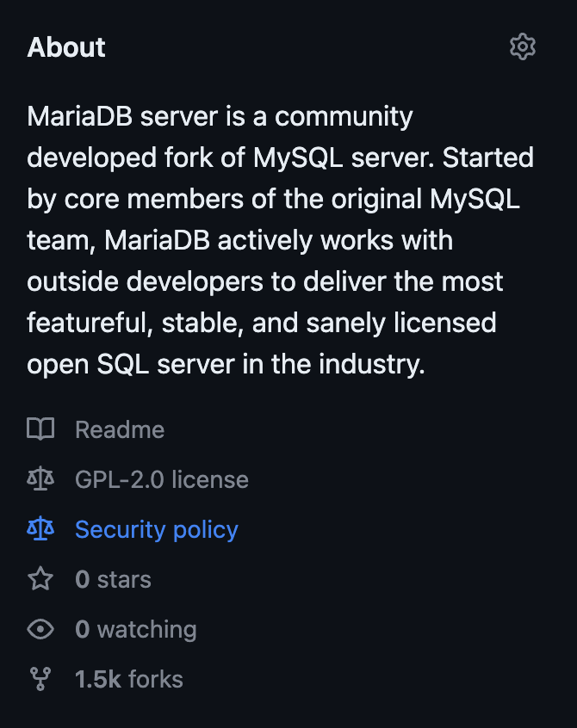Open repository About settings gear
This screenshot has height=728, width=577.
point(523,46)
